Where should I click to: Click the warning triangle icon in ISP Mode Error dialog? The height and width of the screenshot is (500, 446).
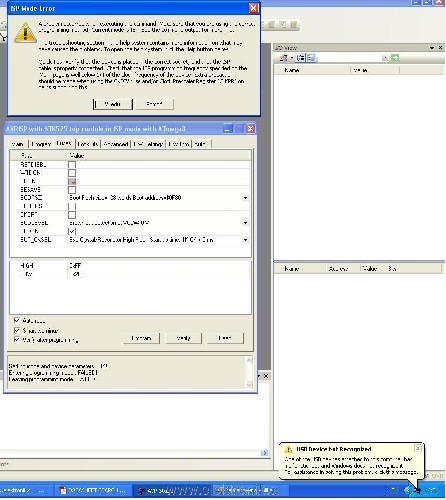(25, 33)
